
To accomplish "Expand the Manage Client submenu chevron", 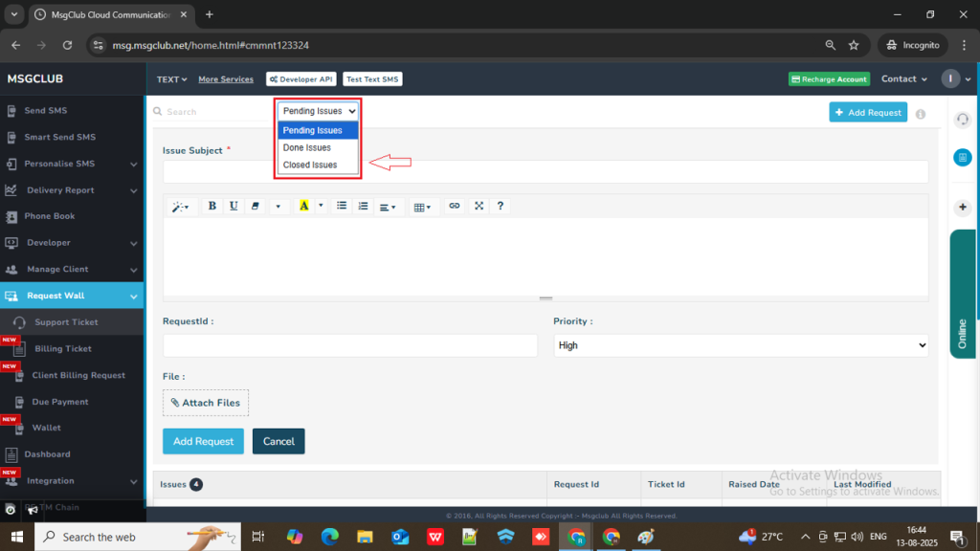I will point(134,270).
